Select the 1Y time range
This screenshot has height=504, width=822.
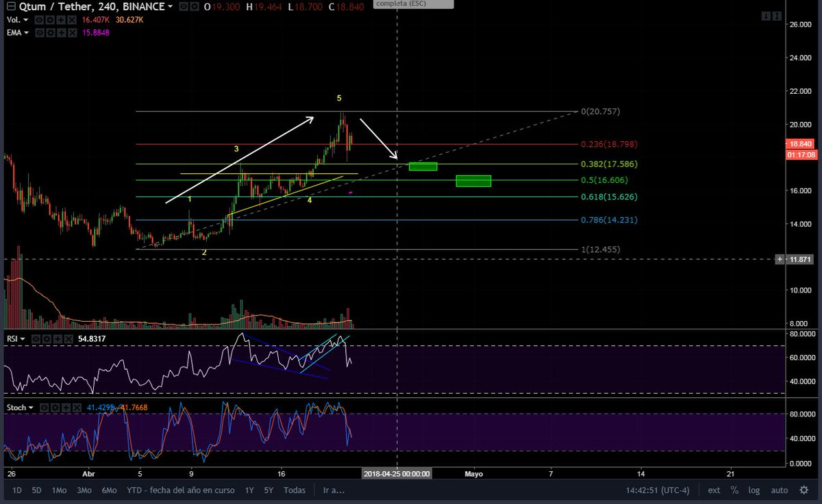(249, 490)
